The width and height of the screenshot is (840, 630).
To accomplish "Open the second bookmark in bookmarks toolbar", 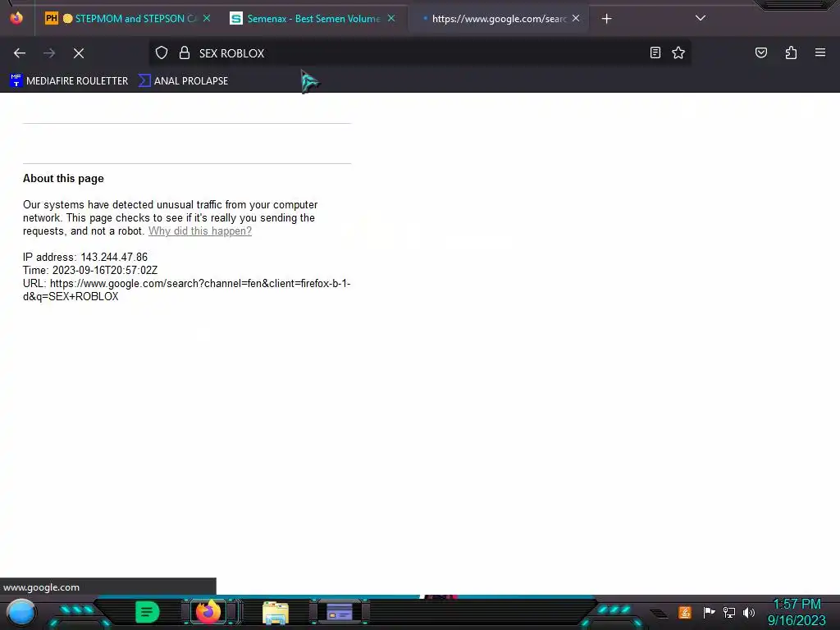I will tap(183, 81).
